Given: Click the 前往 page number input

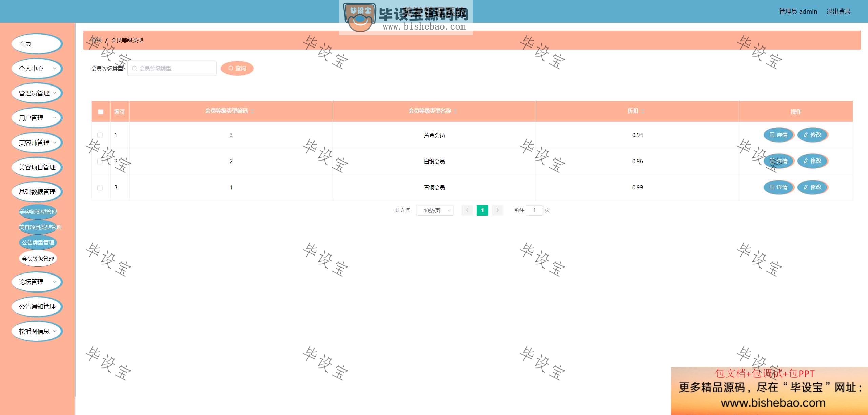Looking at the screenshot, I should 534,210.
